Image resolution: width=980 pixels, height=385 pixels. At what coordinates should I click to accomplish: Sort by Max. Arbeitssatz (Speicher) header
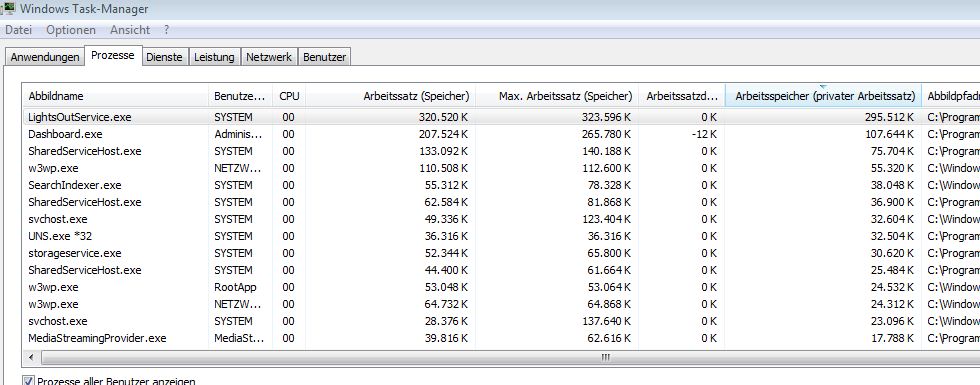[556, 96]
